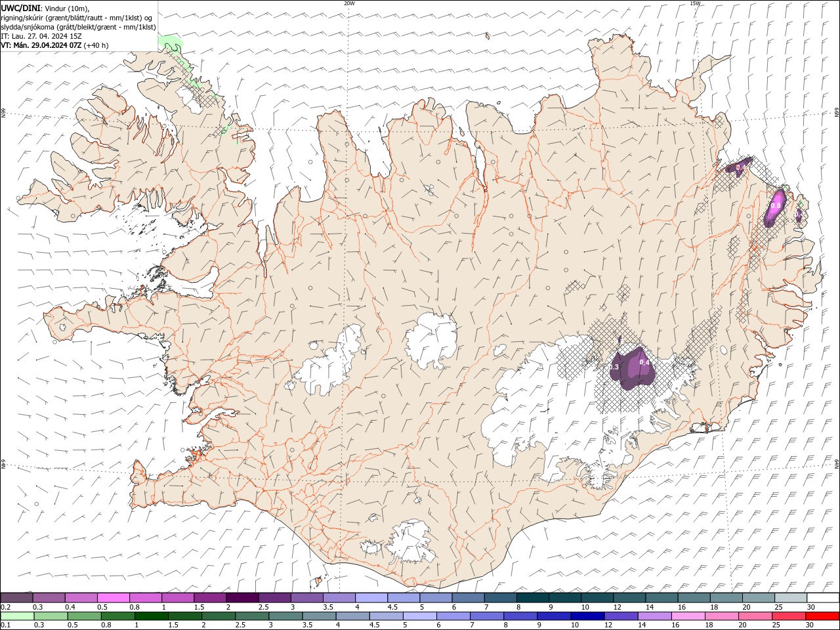Click the 20W longitude label
Viewport: 840px width, 630px height.
click(349, 3)
